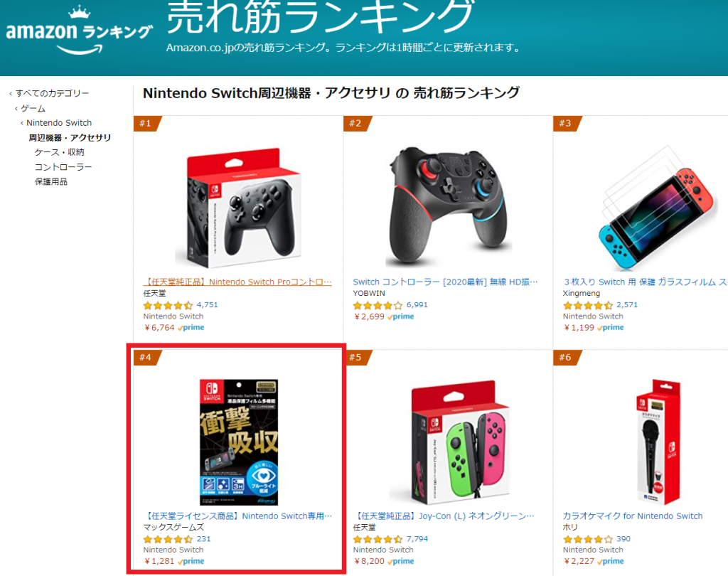Go up to ゲーム category
The width and height of the screenshot is (728, 576).
[33, 108]
